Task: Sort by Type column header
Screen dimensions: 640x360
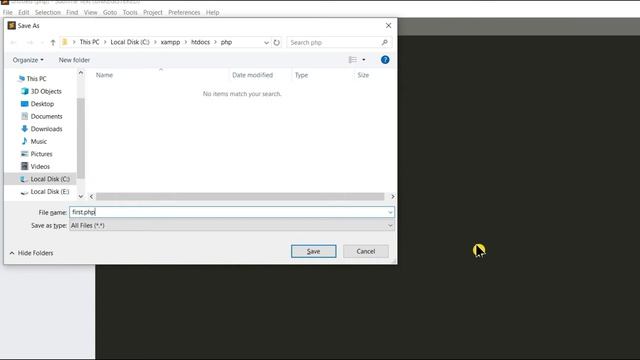Action: tap(302, 75)
